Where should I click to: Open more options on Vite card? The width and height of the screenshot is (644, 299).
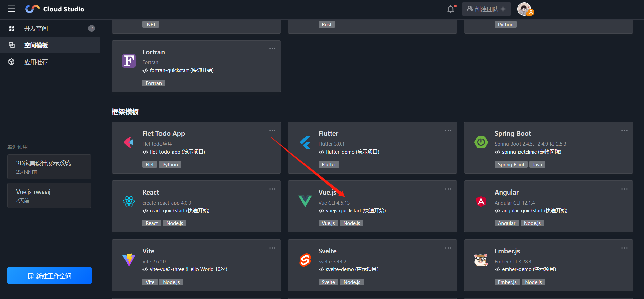pos(272,248)
